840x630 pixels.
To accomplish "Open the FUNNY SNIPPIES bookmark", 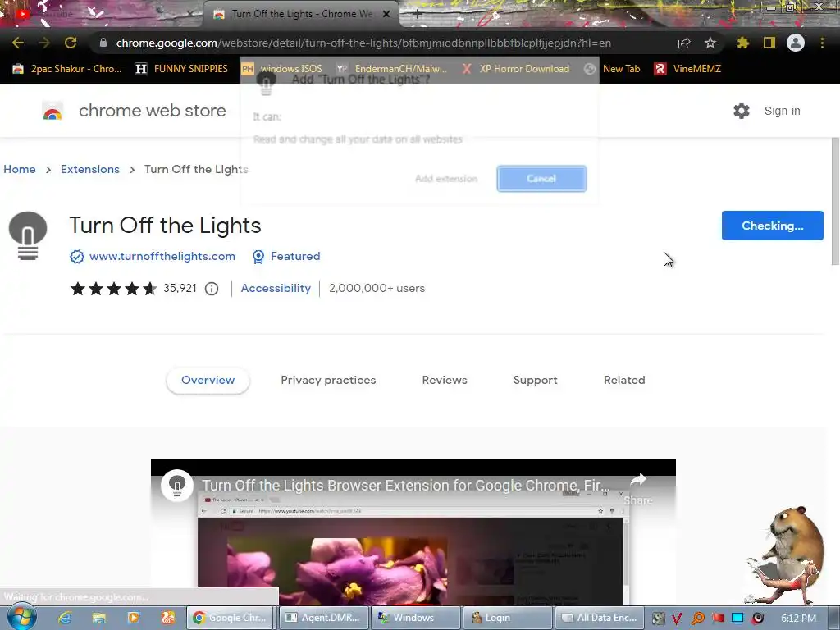I will tap(181, 69).
